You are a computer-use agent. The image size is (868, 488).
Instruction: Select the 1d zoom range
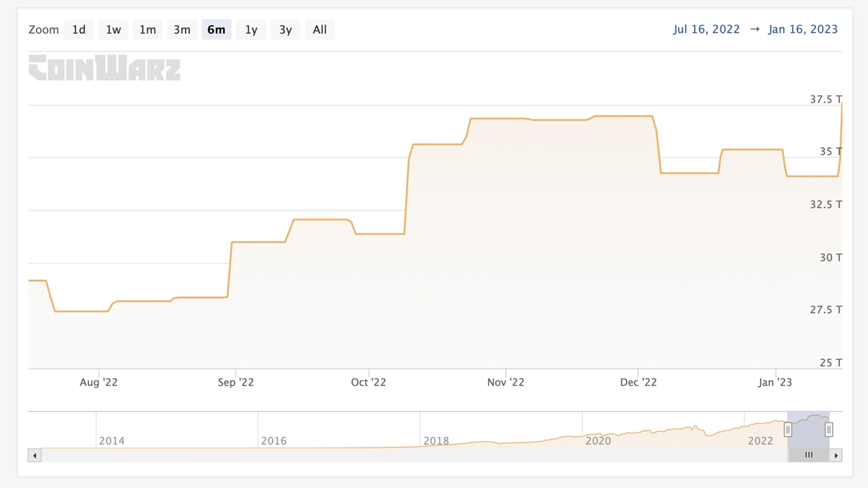79,29
